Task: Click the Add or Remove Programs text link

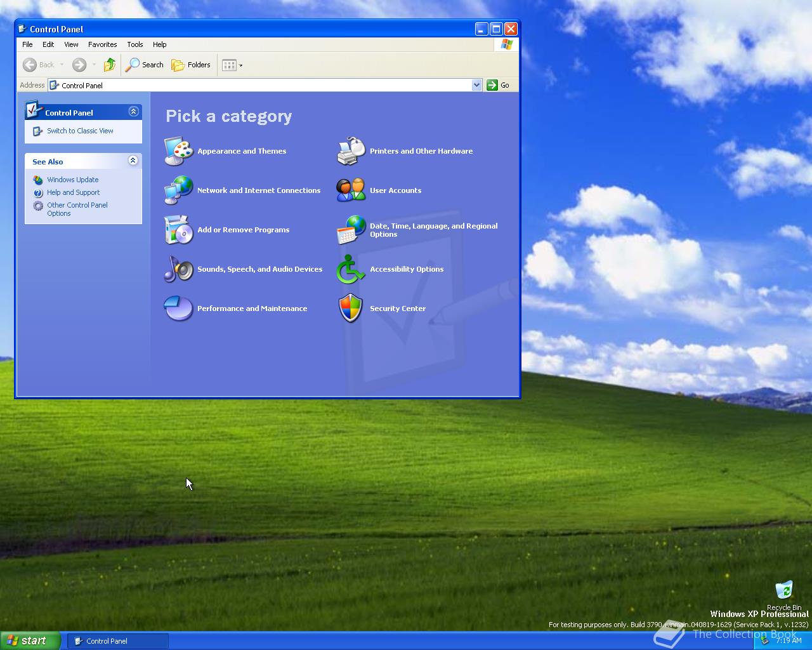Action: [x=244, y=230]
